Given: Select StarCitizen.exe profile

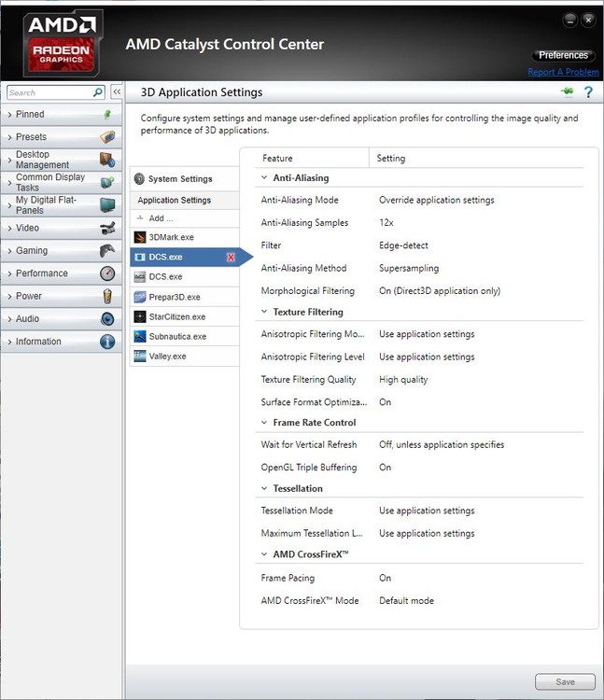Looking at the screenshot, I should pos(184,316).
